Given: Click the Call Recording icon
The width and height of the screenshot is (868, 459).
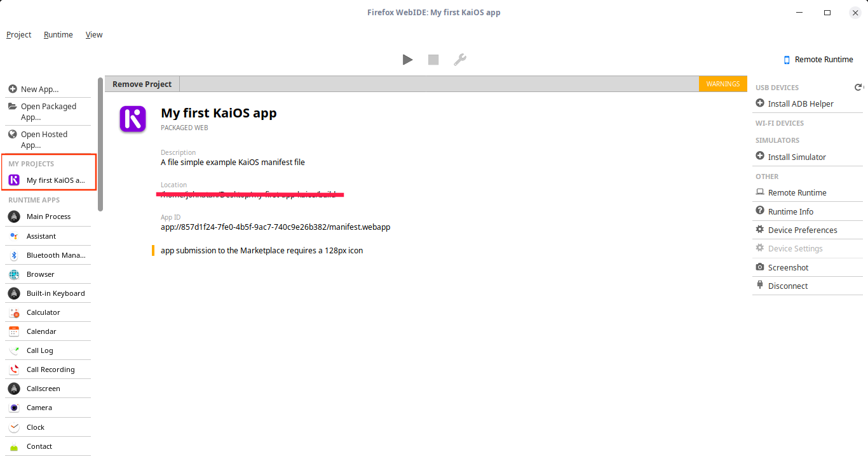Looking at the screenshot, I should point(14,369).
